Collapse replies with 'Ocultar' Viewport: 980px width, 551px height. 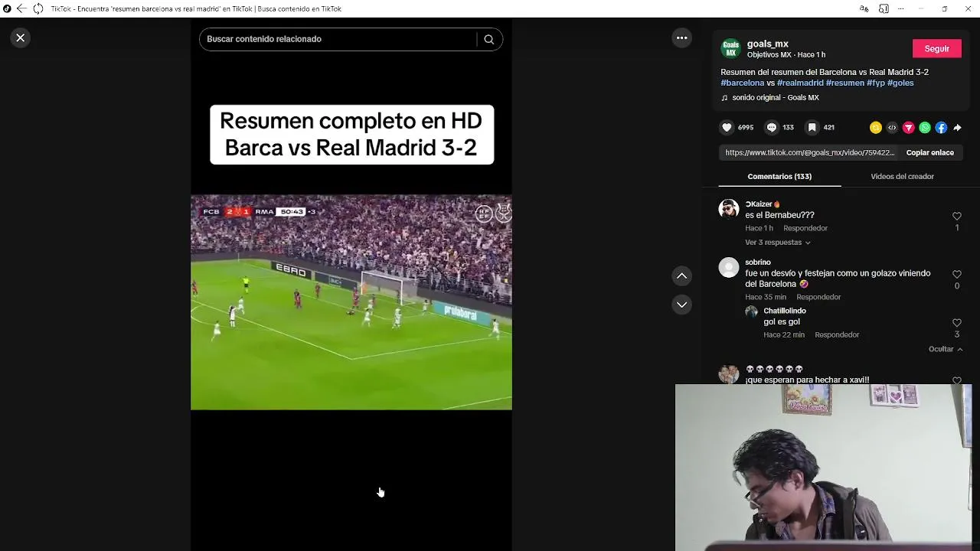946,349
